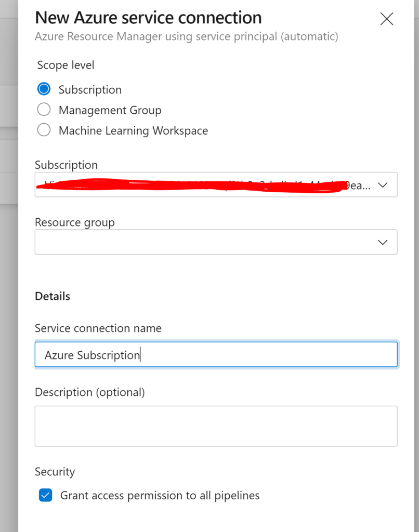Viewport: 419px width, 532px height.
Task: Click the Security section label
Action: click(x=55, y=472)
